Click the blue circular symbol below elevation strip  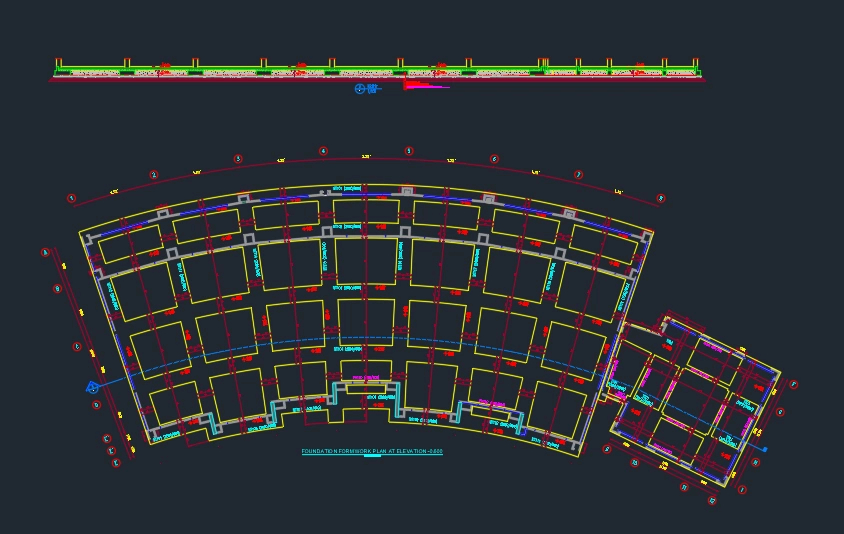361,88
